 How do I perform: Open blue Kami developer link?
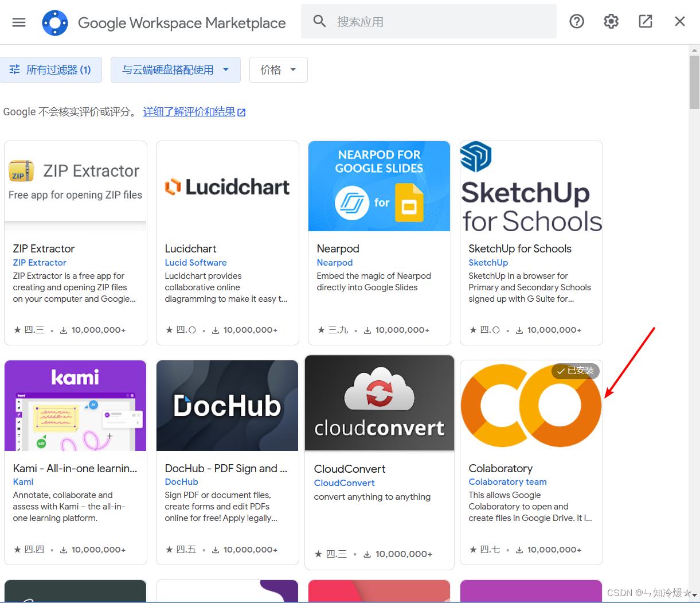(23, 482)
